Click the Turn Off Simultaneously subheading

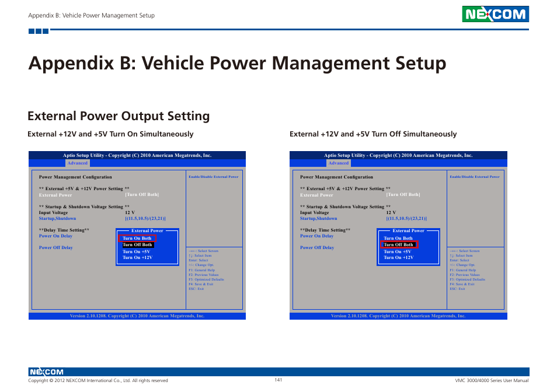pyautogui.click(x=373, y=134)
